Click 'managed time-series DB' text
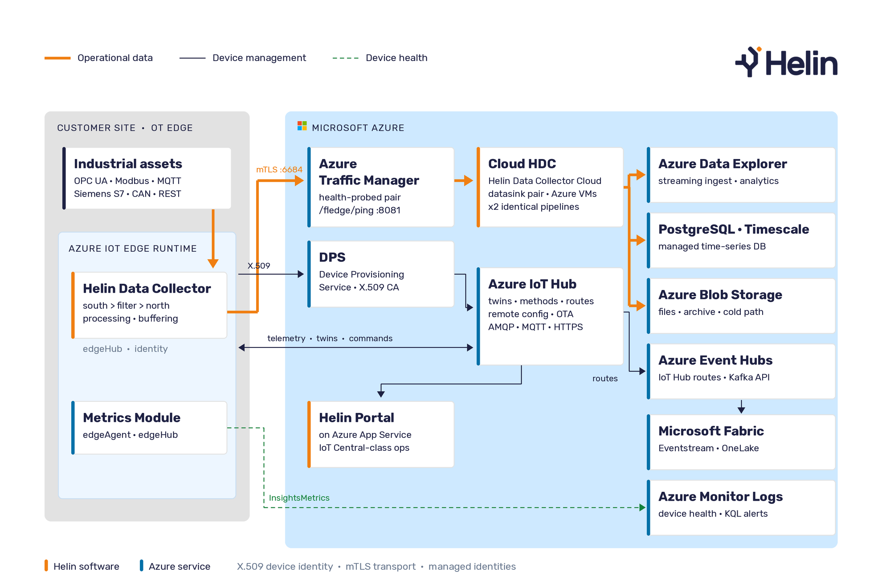Screen dimensions: 882x588 click(x=712, y=246)
